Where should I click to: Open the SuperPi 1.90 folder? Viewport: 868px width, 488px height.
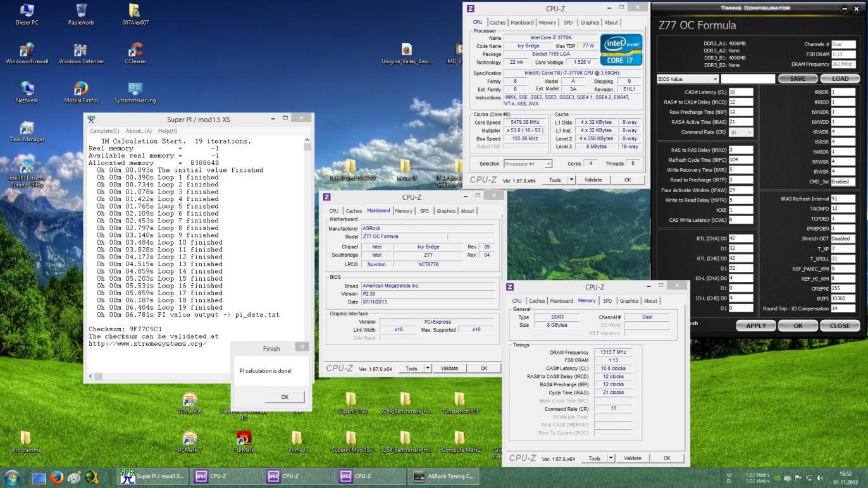[352, 403]
